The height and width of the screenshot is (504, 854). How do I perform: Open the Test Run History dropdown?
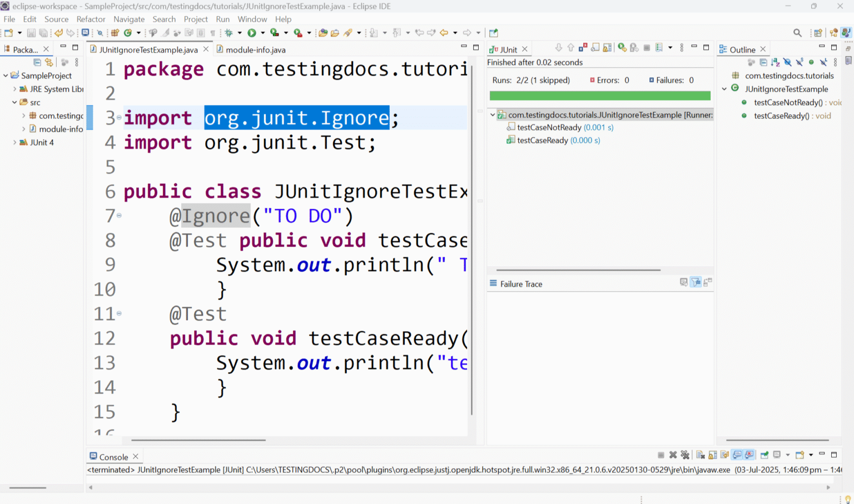670,48
